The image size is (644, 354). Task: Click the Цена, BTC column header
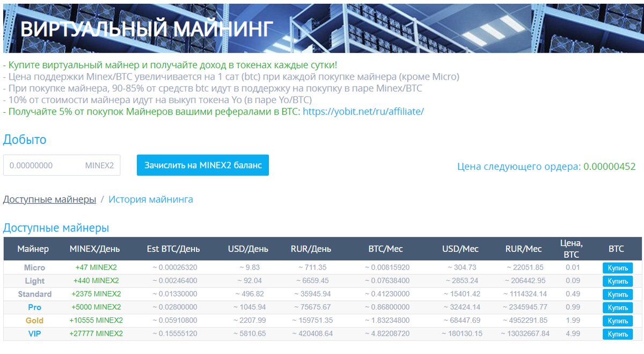[571, 248]
